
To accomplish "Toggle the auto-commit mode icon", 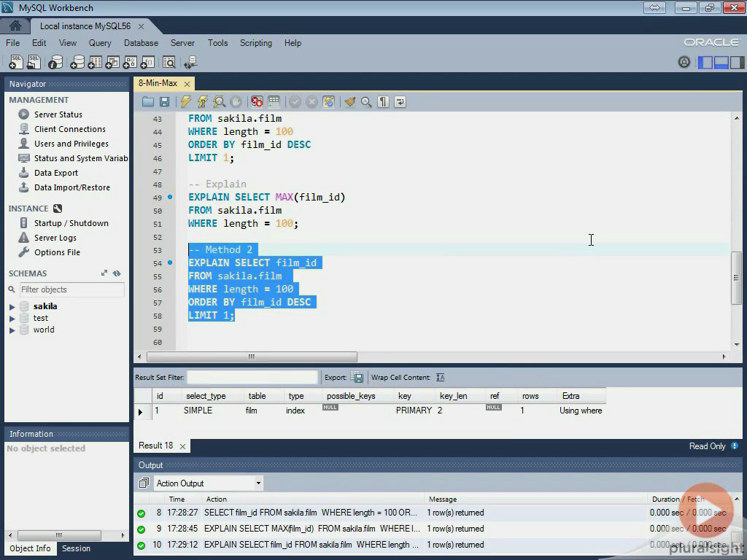I will pyautogui.click(x=328, y=101).
